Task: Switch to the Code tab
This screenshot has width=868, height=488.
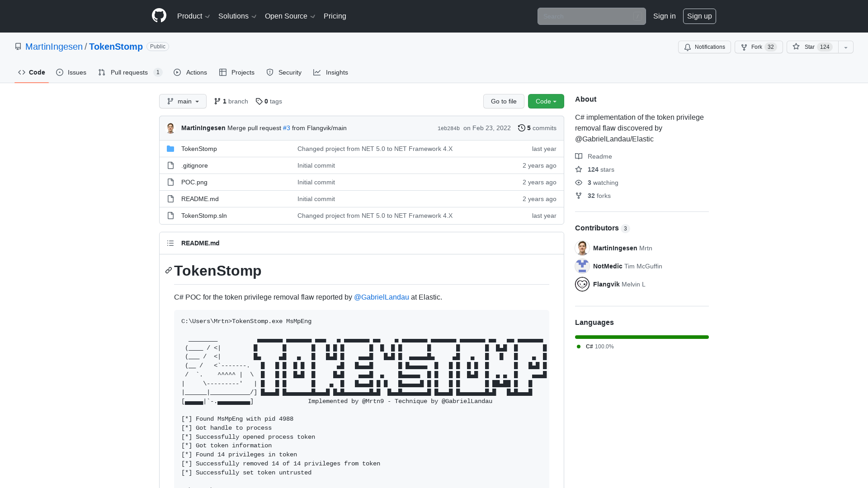Action: (32, 72)
